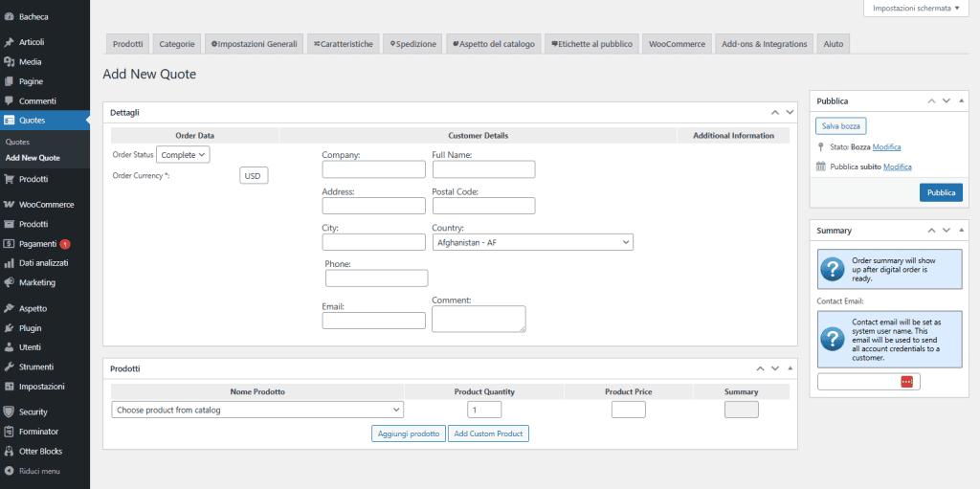This screenshot has width=980, height=489.
Task: Click the Pagamenti sidebar icon
Action: pyautogui.click(x=9, y=244)
